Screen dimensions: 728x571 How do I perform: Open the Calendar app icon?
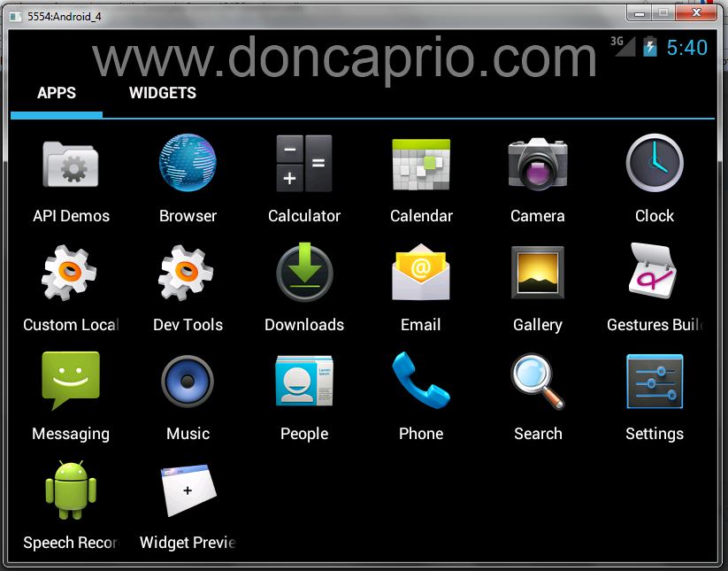[x=421, y=165]
